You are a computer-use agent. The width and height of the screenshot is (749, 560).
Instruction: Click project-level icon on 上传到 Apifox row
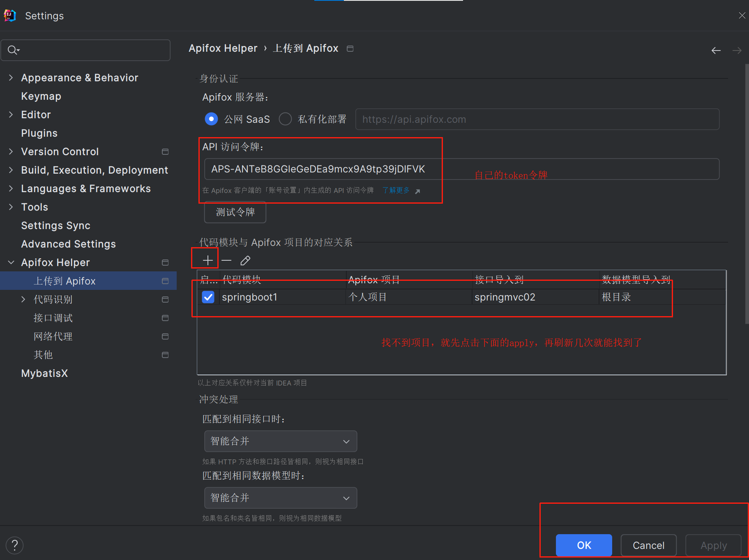[165, 281]
